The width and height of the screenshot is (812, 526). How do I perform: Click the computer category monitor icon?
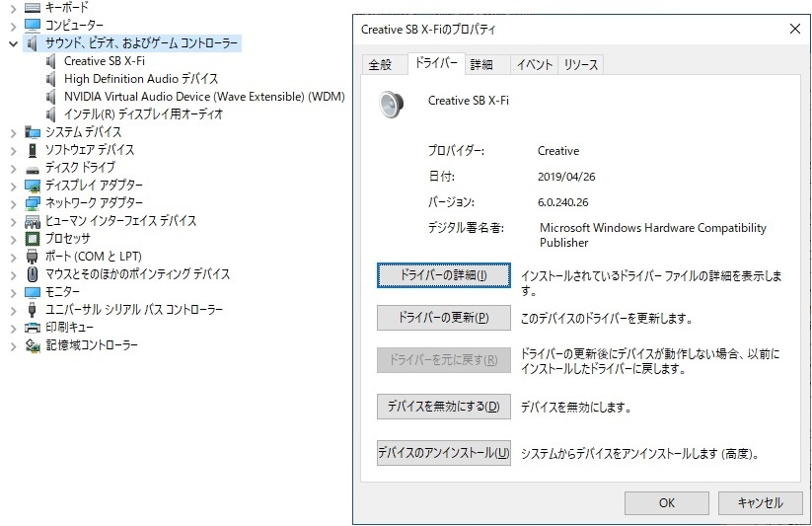point(33,25)
